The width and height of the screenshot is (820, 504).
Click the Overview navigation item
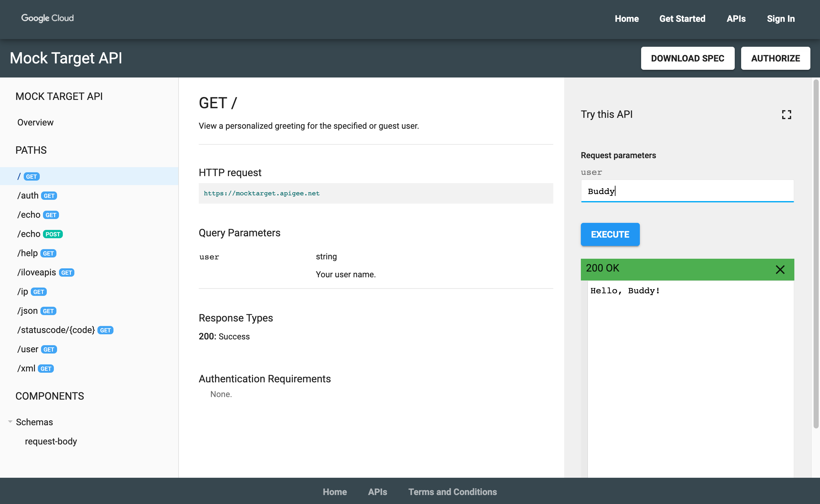tap(35, 122)
